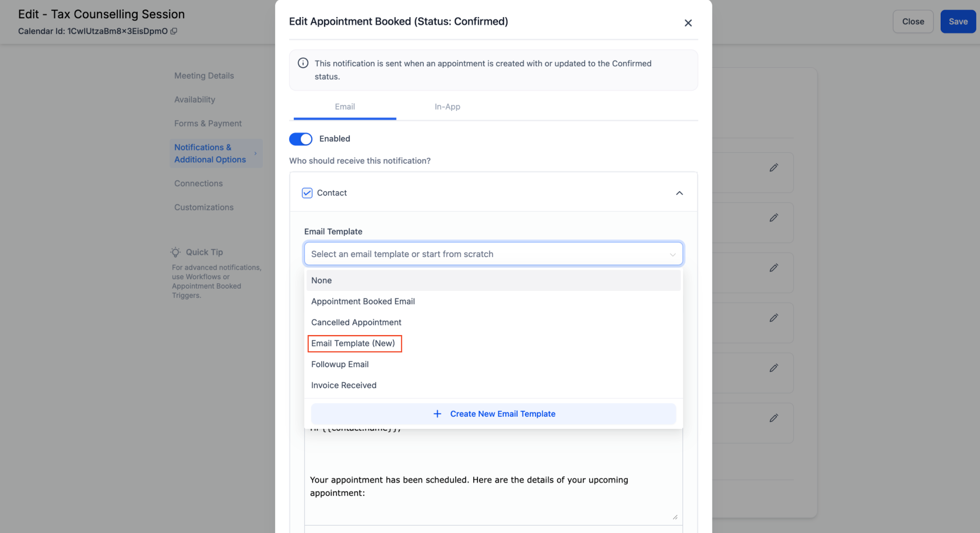Viewport: 980px width, 533px height.
Task: Click the fourth pencil edit icon
Action: pos(774,318)
